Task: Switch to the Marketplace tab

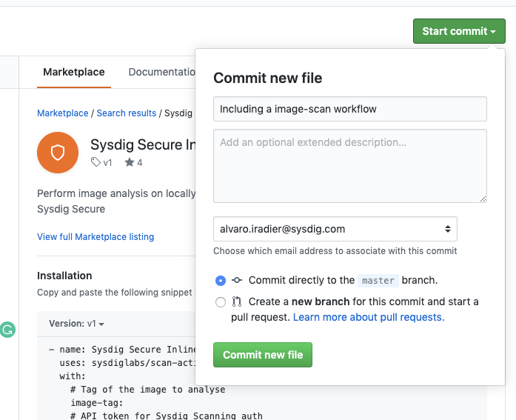Action: (x=74, y=72)
